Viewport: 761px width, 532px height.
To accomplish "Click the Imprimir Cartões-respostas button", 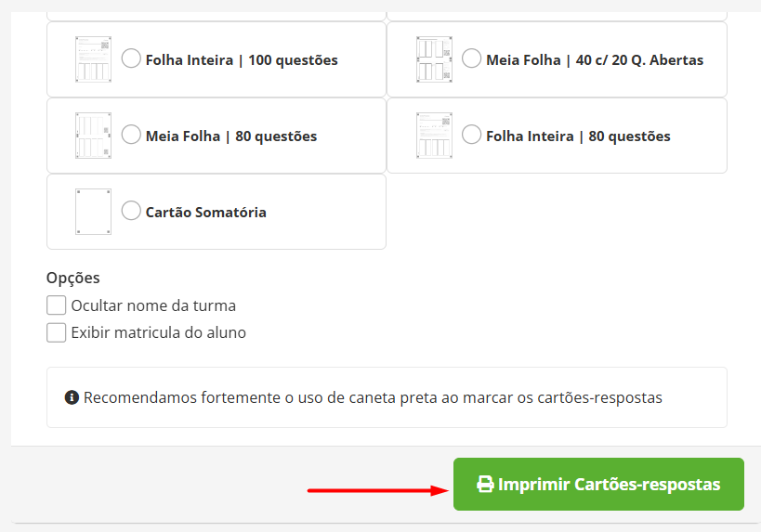I will [598, 484].
